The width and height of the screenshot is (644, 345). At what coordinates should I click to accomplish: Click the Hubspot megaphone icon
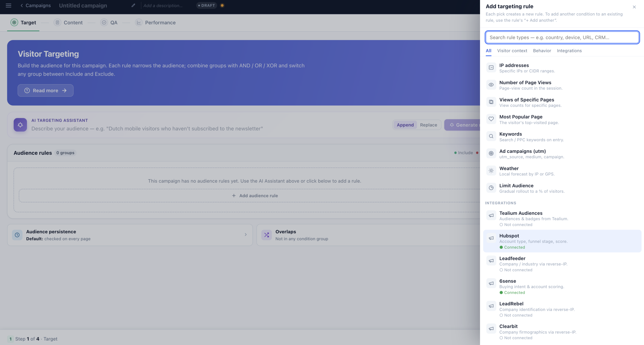coord(491,238)
